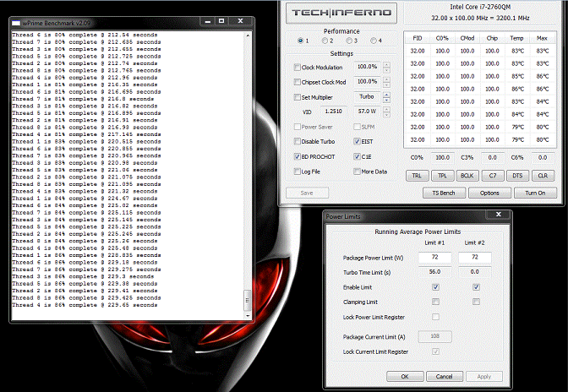
Task: Uncheck the EIST checkbox
Action: pos(357,142)
